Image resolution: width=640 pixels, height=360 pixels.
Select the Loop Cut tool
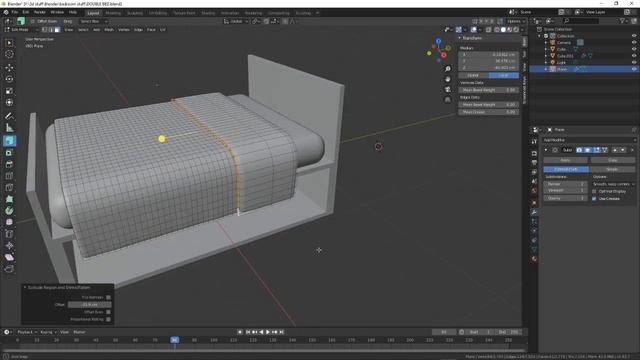[9, 176]
